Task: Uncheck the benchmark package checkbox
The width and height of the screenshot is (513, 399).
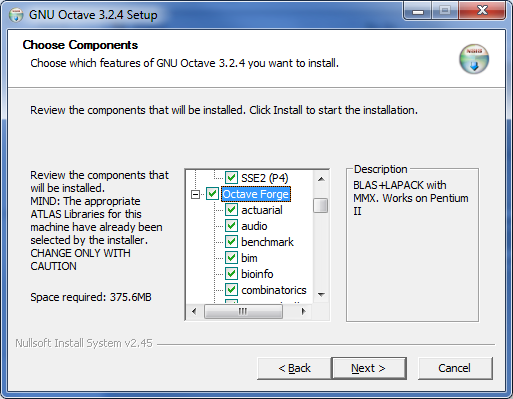Action: [x=231, y=242]
